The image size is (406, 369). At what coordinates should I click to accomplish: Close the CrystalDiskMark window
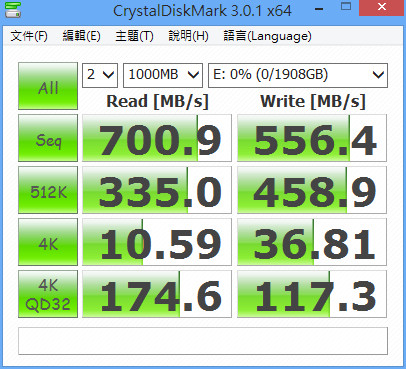point(382,7)
